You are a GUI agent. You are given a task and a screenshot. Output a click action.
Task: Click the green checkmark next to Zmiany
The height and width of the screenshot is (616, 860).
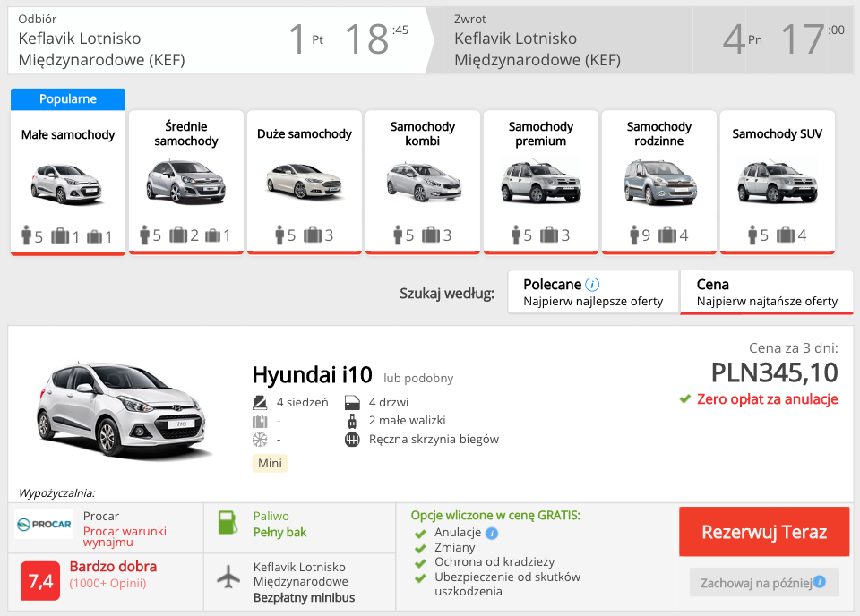tap(420, 549)
